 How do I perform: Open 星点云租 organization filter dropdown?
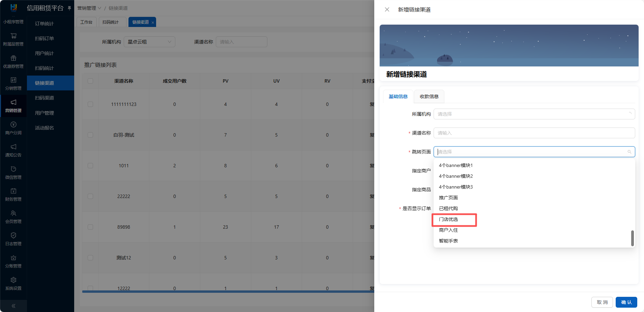pyautogui.click(x=149, y=42)
